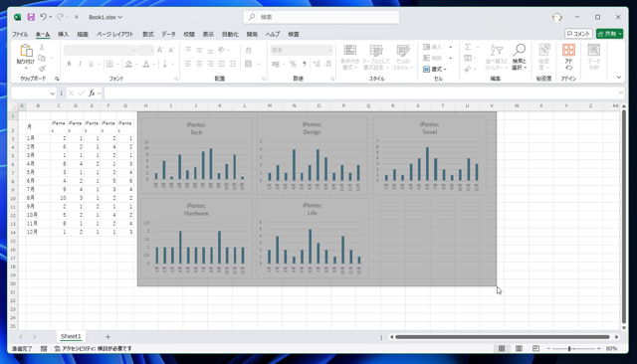Click the Percent style icon
This screenshot has width=637, height=364.
pos(293,64)
